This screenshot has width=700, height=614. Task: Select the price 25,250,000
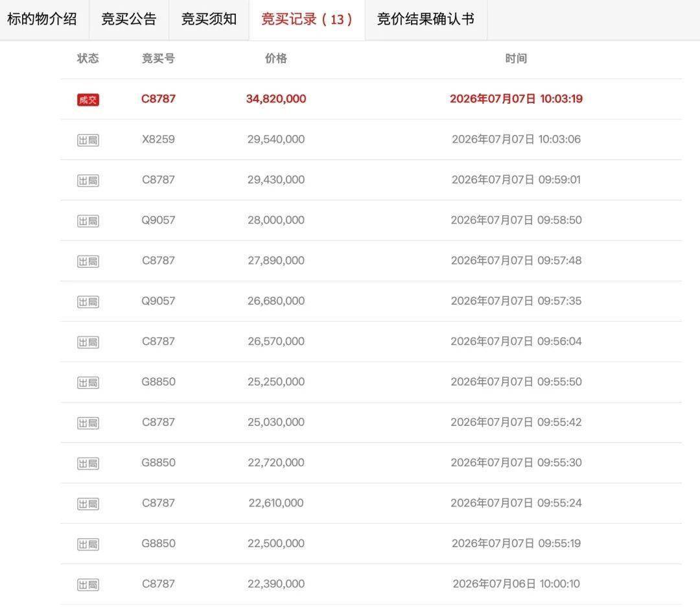click(276, 382)
